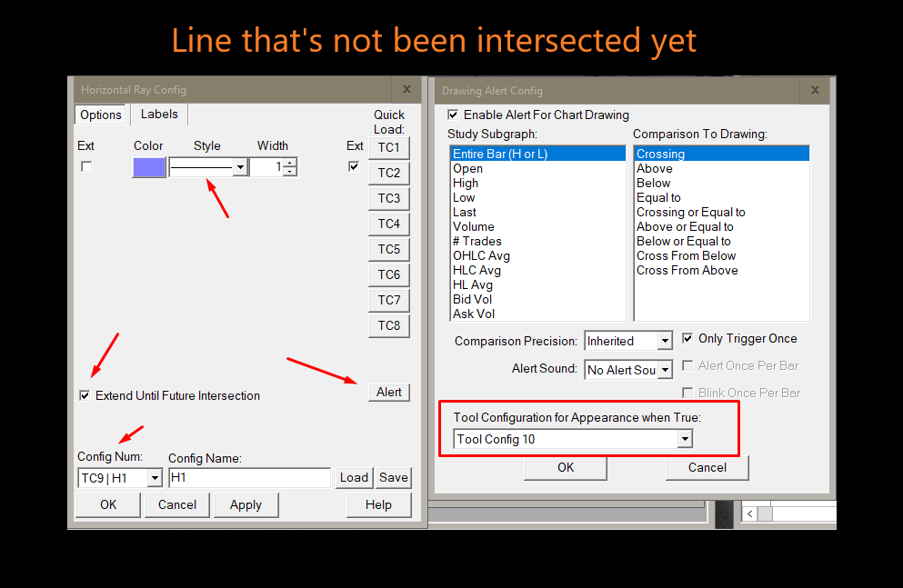Select Cross From Below option
This screenshot has height=588, width=903.
click(x=721, y=255)
